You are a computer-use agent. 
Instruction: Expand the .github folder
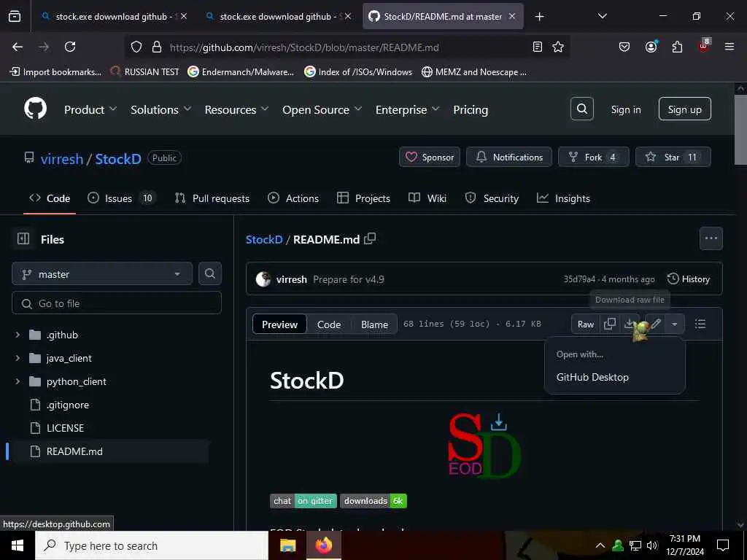coord(18,335)
